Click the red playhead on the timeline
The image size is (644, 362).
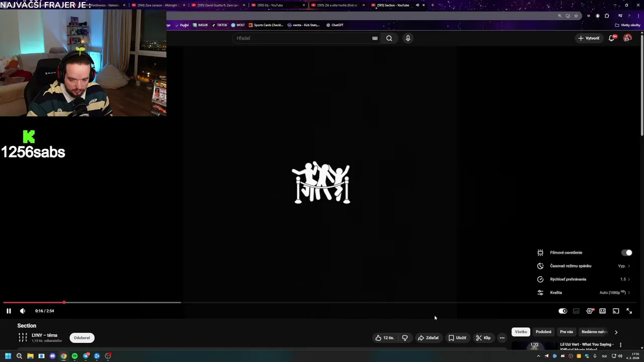click(64, 303)
